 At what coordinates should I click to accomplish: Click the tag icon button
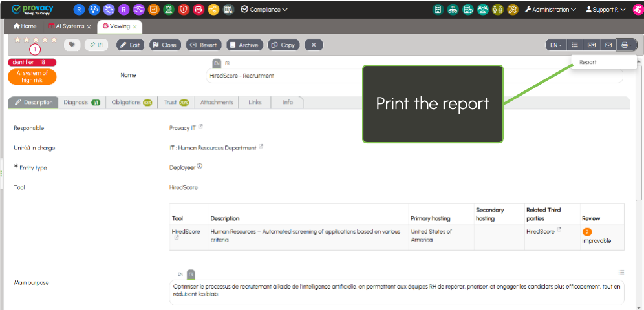pyautogui.click(x=72, y=45)
